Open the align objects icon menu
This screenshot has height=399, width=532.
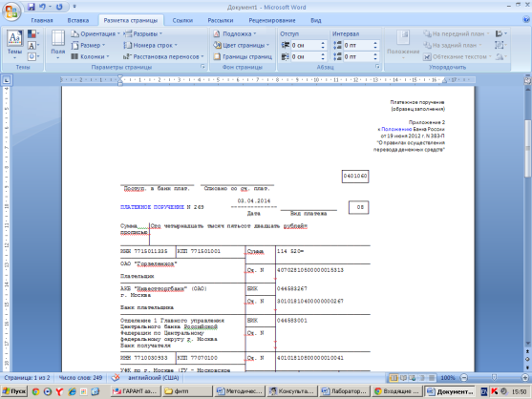tap(500, 34)
